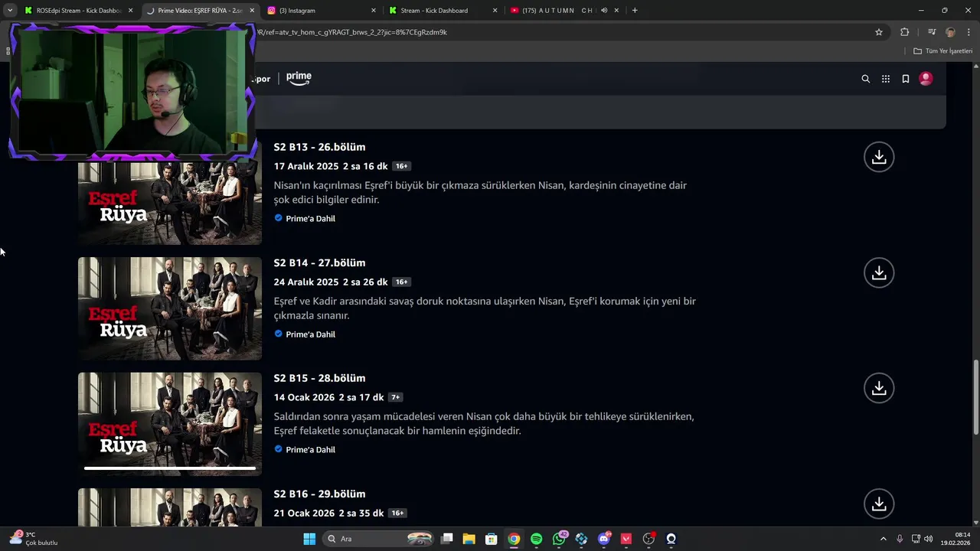
Task: Close the Instagram tab
Action: (x=374, y=11)
